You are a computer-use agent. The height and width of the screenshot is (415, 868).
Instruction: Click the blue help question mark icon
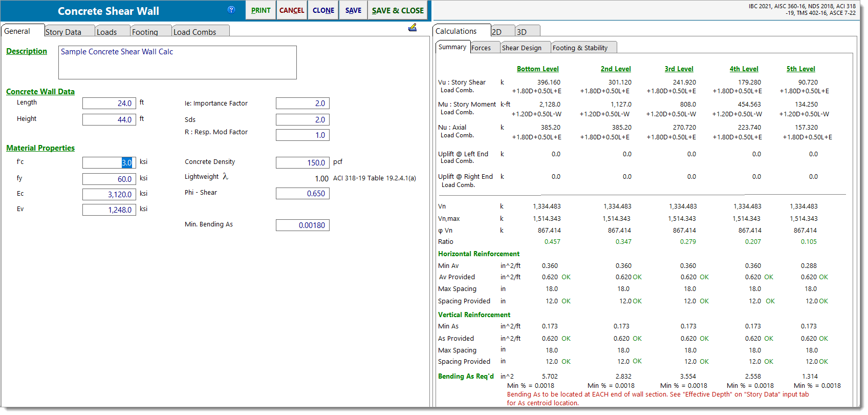(231, 10)
